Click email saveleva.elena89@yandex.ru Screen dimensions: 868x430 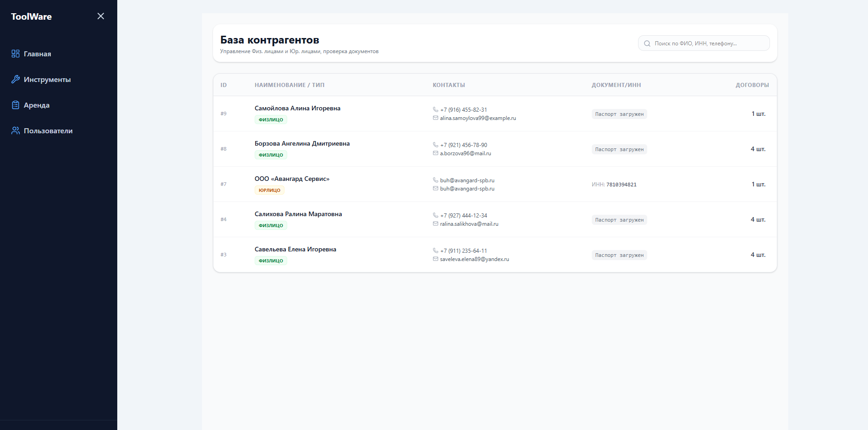(x=475, y=259)
